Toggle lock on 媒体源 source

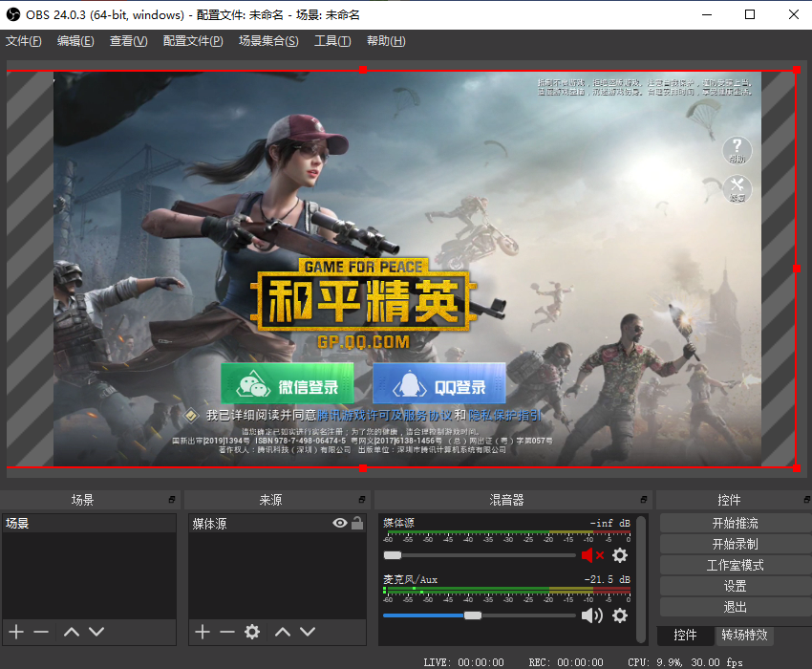[357, 523]
